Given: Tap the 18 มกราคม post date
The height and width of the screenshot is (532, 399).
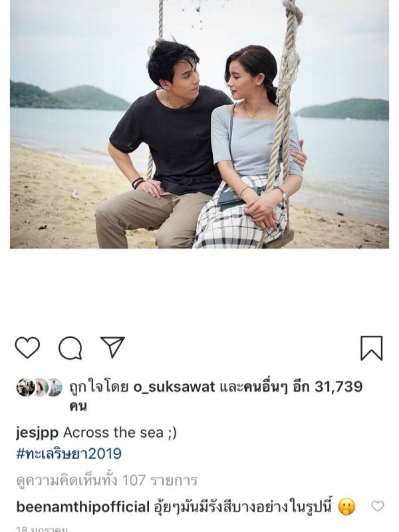Looking at the screenshot, I should (x=42, y=529).
